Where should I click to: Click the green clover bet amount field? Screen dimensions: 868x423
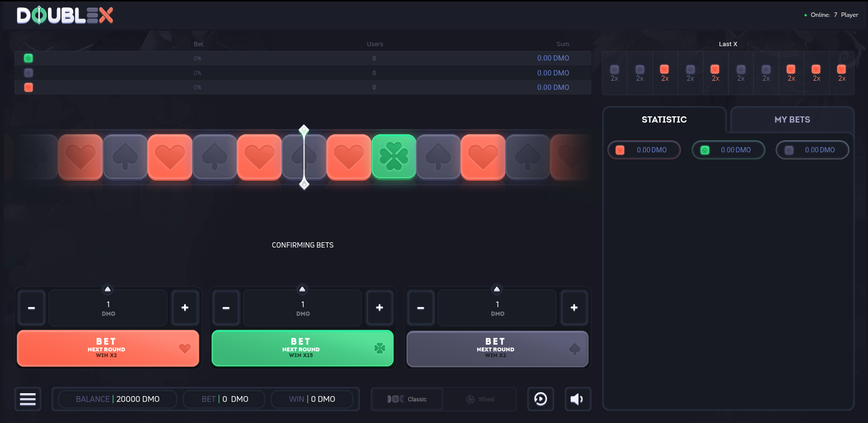pyautogui.click(x=303, y=308)
